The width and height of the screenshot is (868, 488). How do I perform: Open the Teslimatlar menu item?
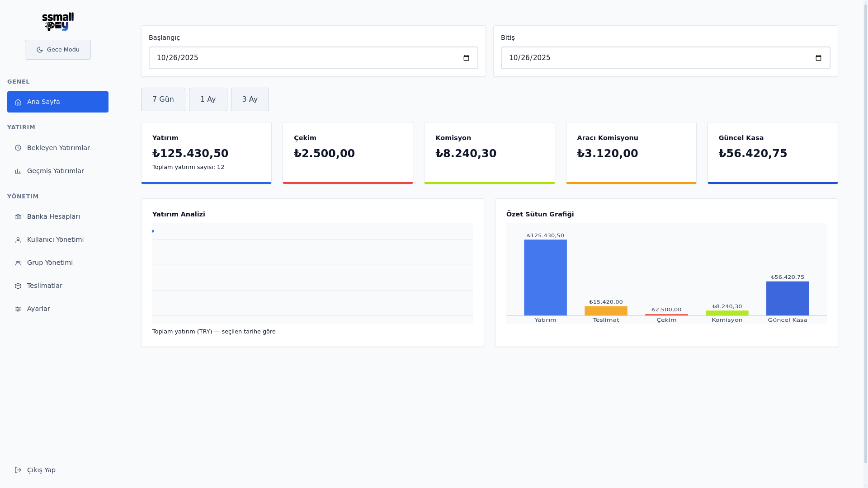(x=45, y=286)
